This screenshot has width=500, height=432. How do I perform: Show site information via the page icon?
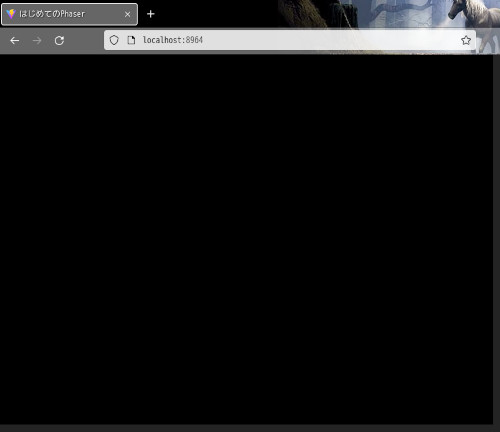coord(131,40)
